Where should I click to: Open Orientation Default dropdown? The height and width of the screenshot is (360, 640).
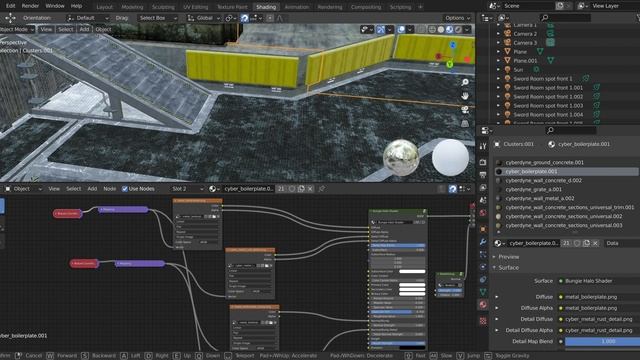[x=88, y=18]
